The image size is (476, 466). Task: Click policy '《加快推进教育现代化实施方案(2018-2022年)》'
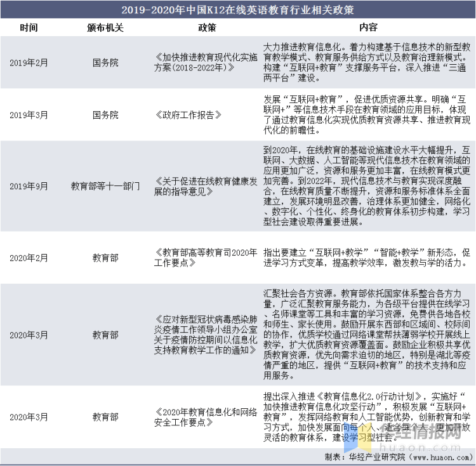pyautogui.click(x=206, y=62)
